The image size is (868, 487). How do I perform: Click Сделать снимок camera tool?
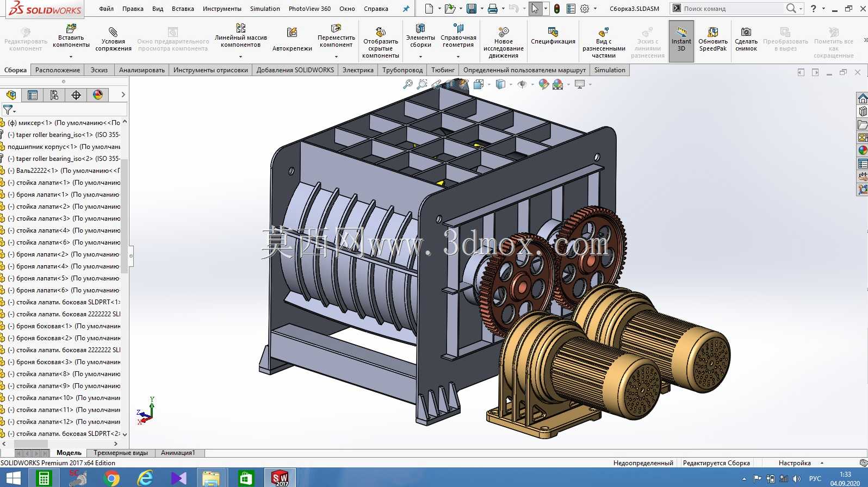pyautogui.click(x=746, y=40)
